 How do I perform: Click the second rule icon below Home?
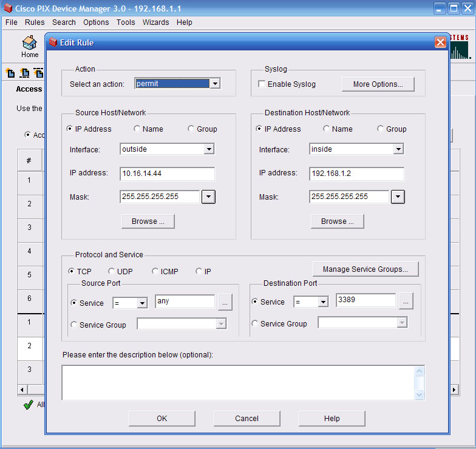(24, 73)
